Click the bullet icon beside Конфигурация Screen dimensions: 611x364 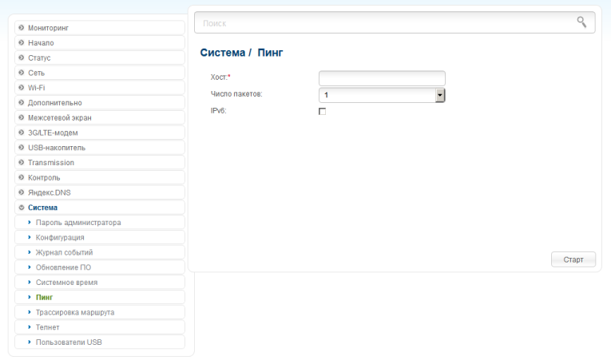pos(30,237)
